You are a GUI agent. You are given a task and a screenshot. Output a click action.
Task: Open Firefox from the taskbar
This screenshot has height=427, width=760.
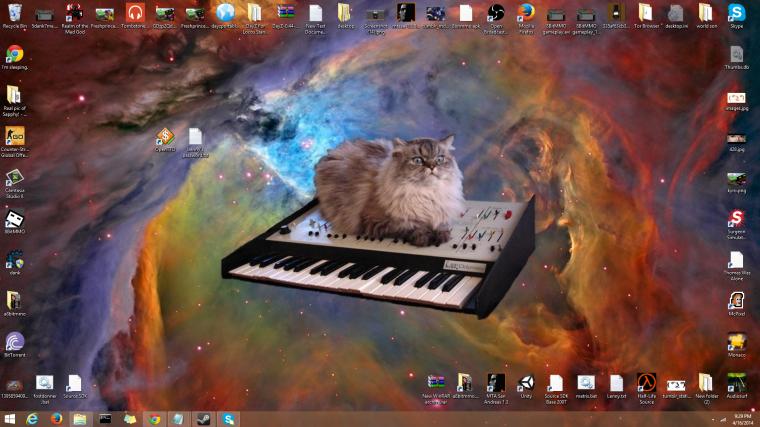click(56, 419)
